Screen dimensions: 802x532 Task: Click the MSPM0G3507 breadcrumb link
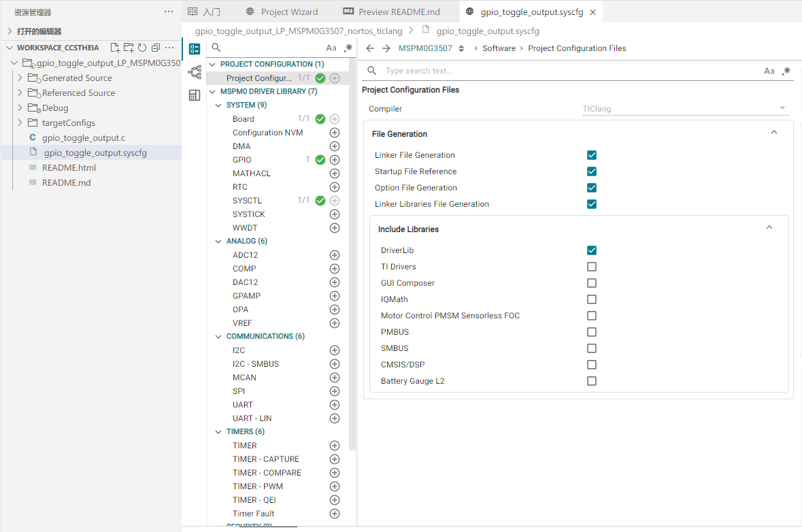pyautogui.click(x=426, y=48)
